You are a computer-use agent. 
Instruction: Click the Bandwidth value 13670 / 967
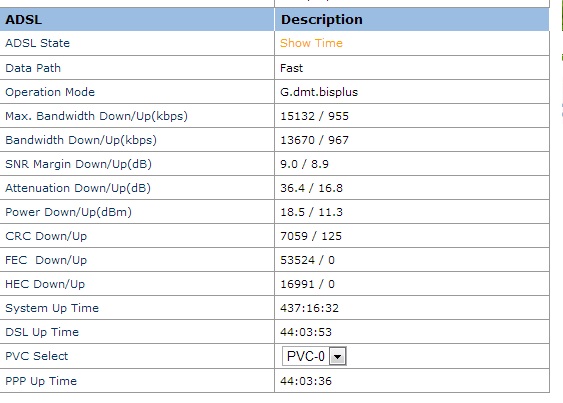coord(314,140)
